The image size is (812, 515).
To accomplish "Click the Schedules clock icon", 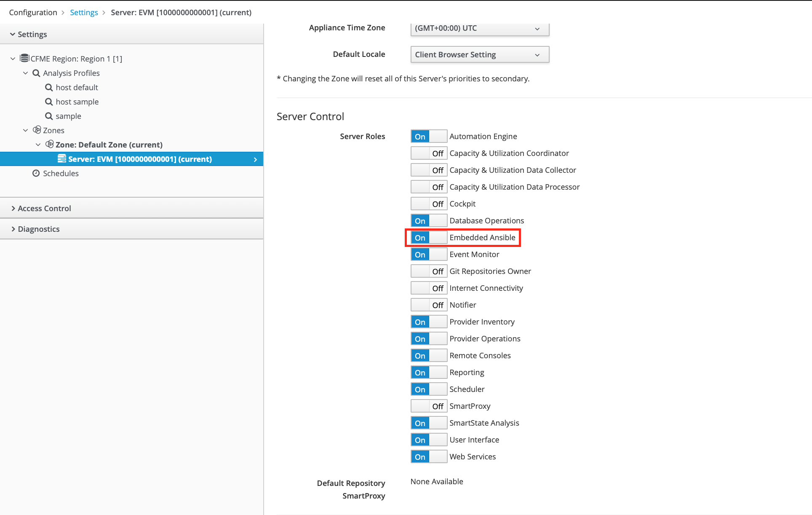I will tap(36, 173).
